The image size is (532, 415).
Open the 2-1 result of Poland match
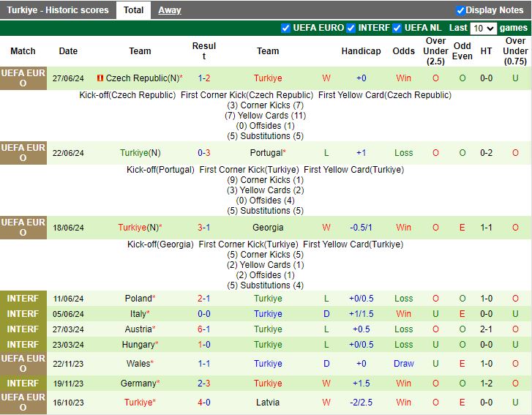204,299
